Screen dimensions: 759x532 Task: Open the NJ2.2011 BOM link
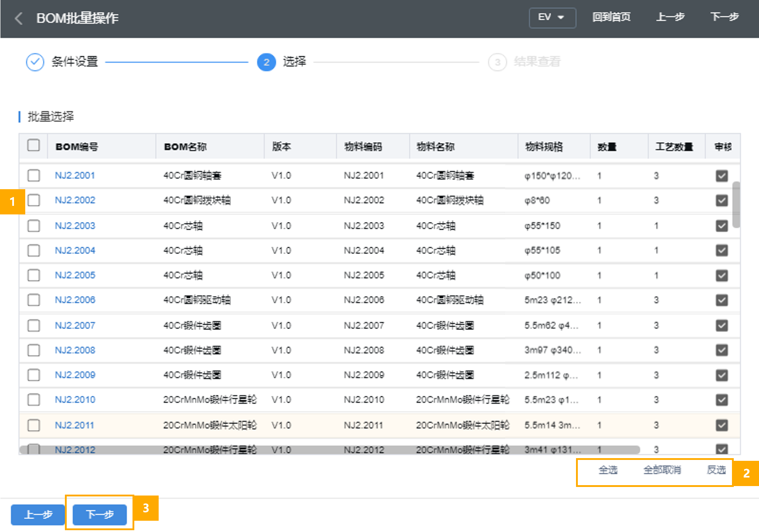click(74, 425)
